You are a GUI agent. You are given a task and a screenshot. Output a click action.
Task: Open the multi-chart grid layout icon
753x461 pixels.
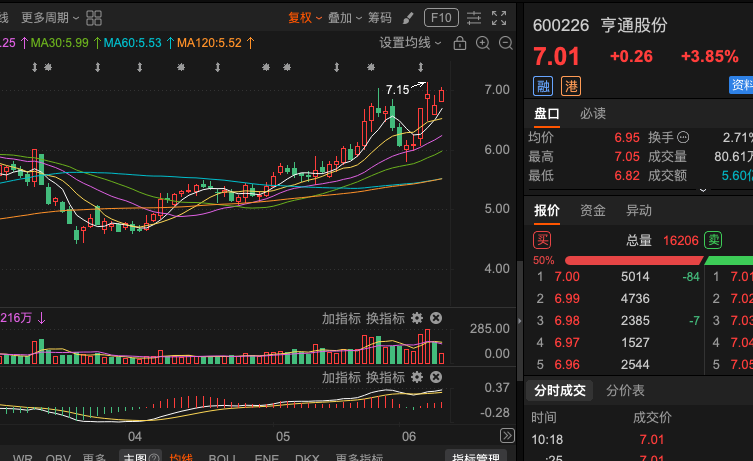[94, 18]
